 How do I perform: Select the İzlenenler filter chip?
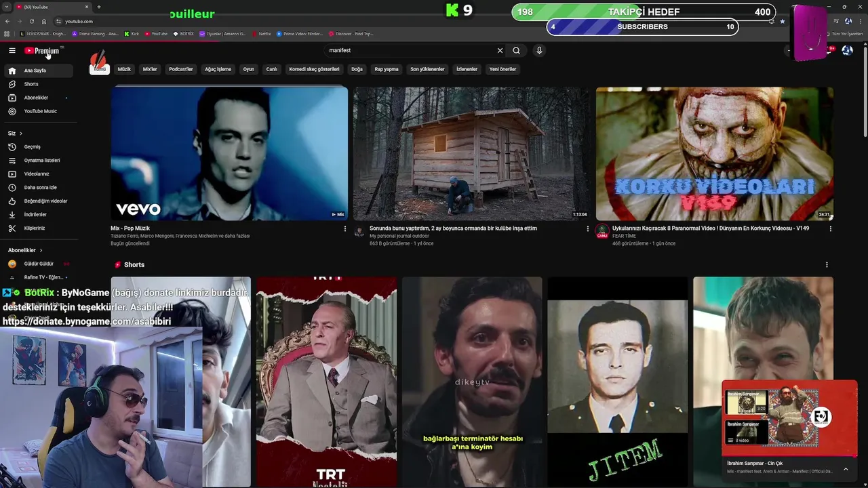467,69
